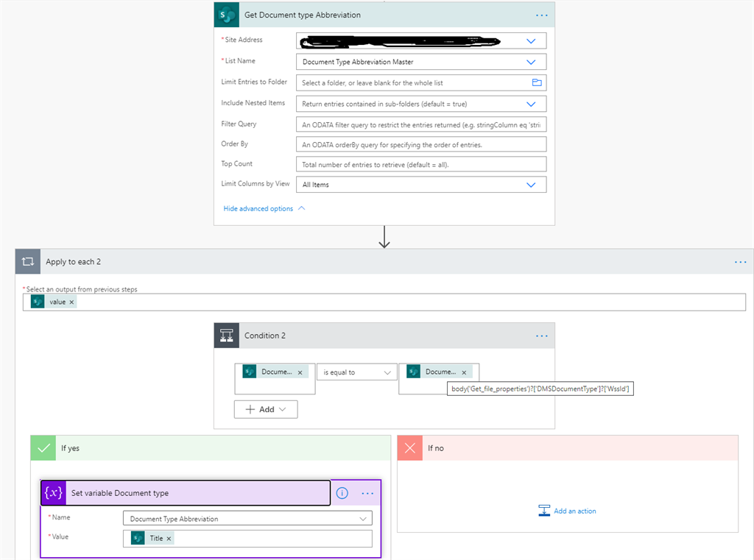The image size is (754, 560).
Task: Open the folder picker for Limit Entries to Folder
Action: click(537, 82)
